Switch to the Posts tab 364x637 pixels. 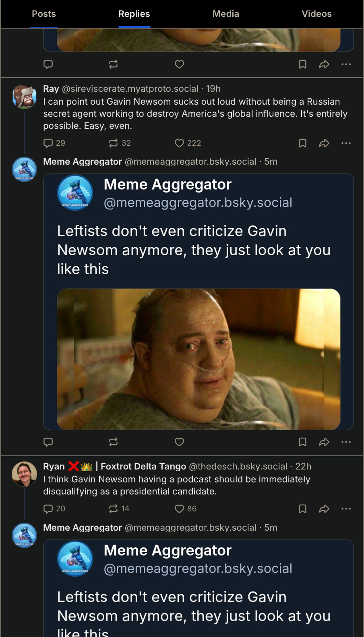44,14
